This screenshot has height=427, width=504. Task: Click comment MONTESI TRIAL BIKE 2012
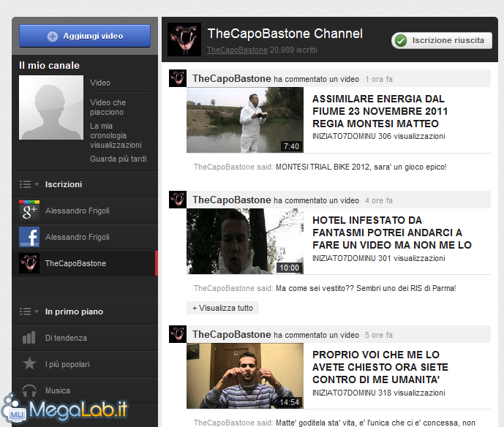tap(361, 167)
